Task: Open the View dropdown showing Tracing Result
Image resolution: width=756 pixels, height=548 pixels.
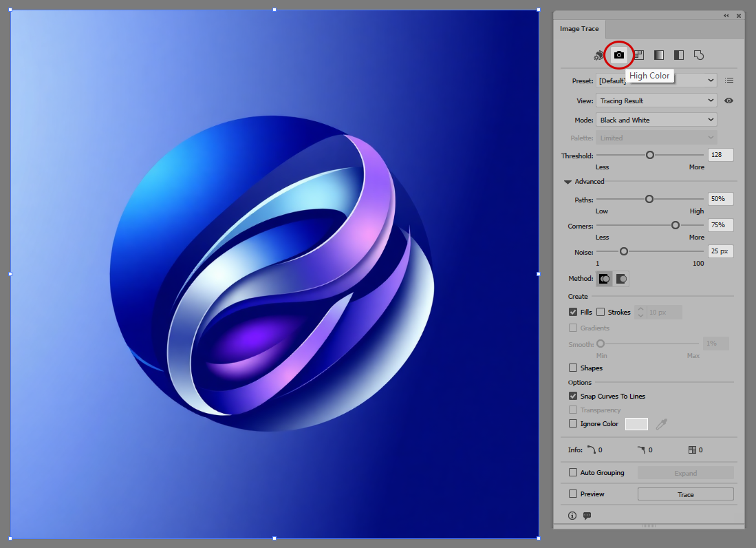Action: tap(656, 101)
